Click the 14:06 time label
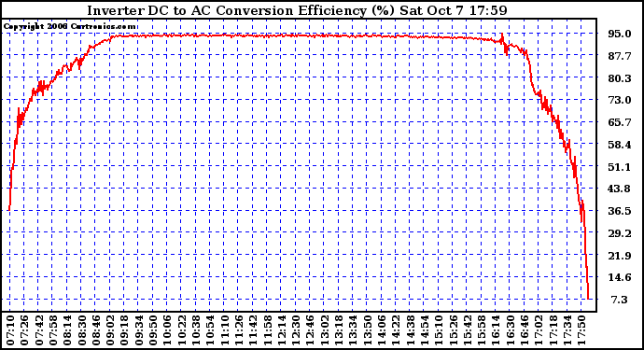Image resolution: width=644 pixels, height=350 pixels. point(382,330)
